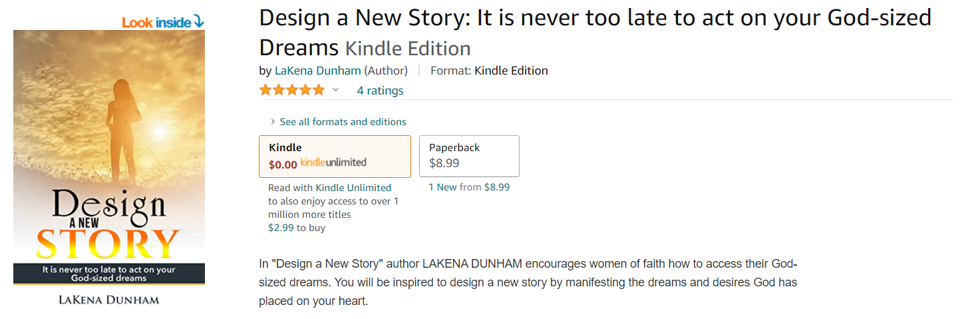Image resolution: width=980 pixels, height=319 pixels.
Task: Click the $8.99 price link under Paperback
Action: tap(496, 187)
